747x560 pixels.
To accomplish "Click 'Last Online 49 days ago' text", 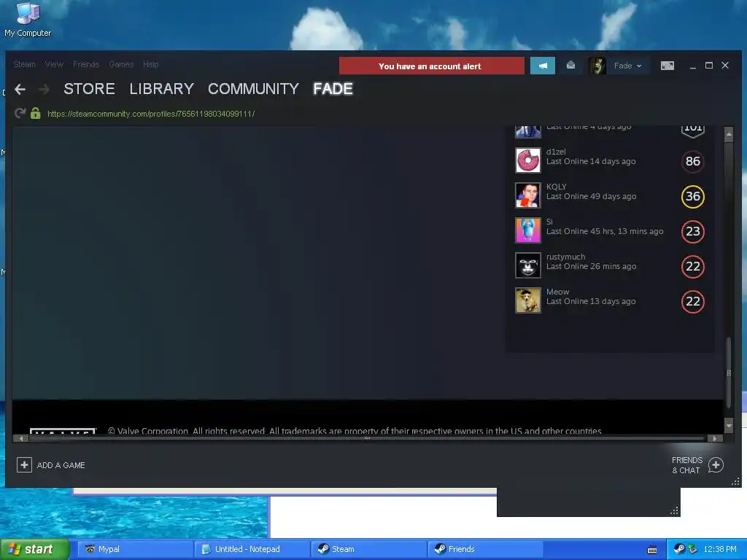I will pyautogui.click(x=591, y=197).
